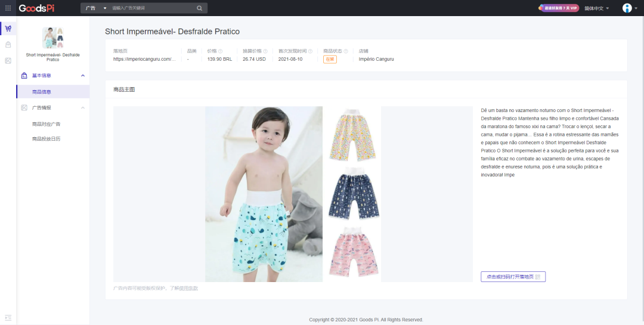Click the GoodsPi logo
This screenshot has height=325, width=644.
pyautogui.click(x=36, y=8)
